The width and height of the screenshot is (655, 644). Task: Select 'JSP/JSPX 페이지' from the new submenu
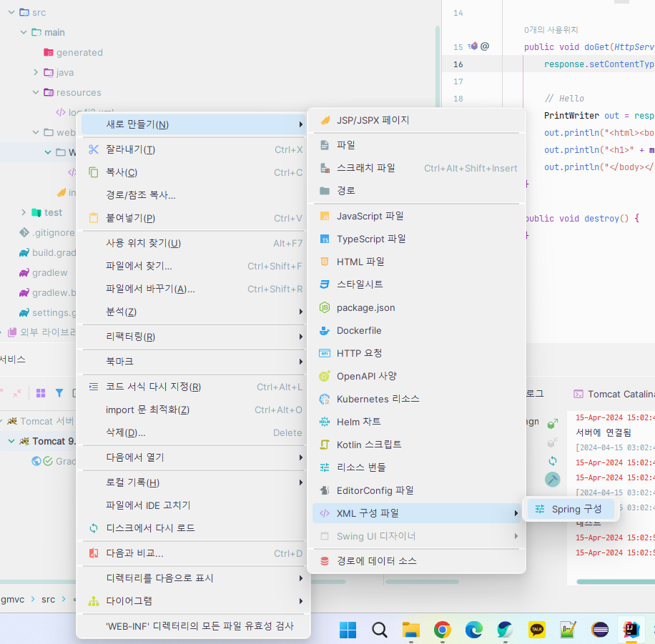pyautogui.click(x=416, y=120)
